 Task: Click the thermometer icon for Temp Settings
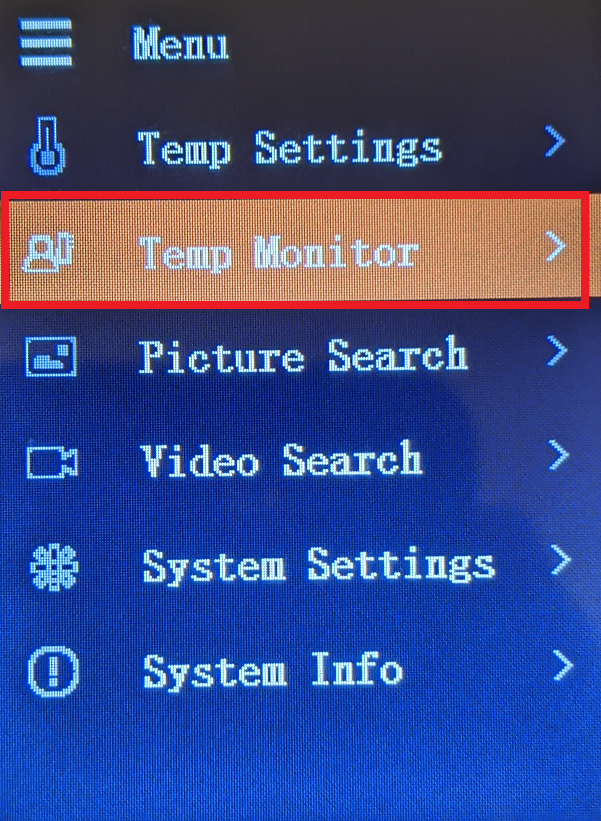pos(48,146)
